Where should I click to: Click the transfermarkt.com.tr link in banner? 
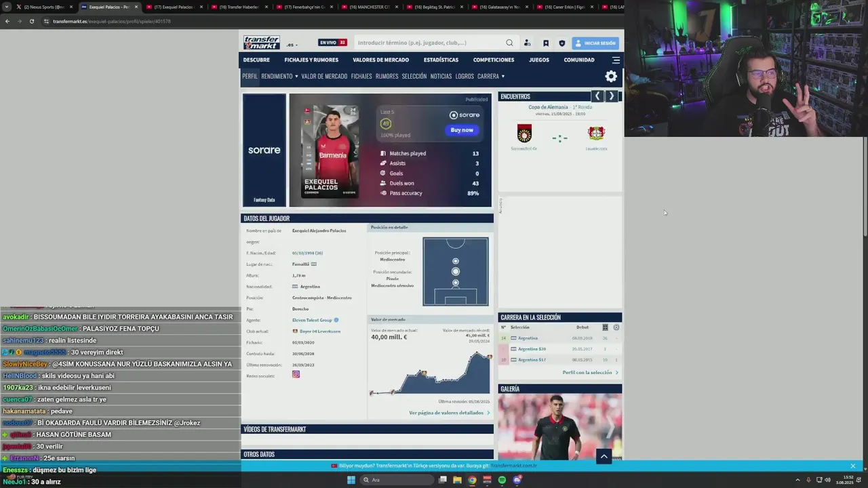click(514, 466)
